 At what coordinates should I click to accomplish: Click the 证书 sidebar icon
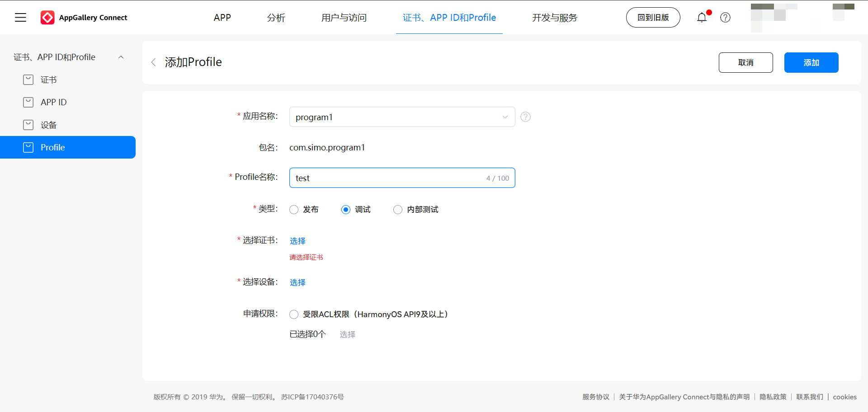pyautogui.click(x=28, y=80)
